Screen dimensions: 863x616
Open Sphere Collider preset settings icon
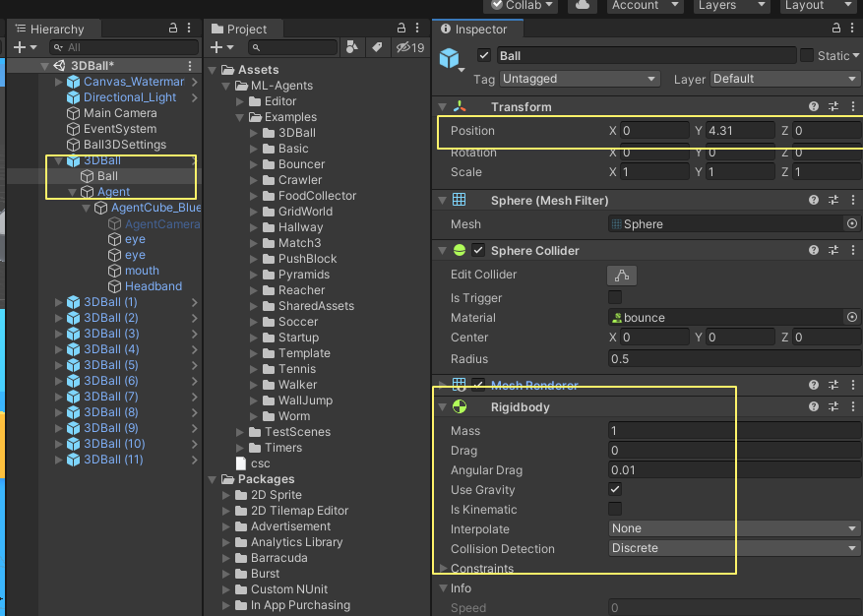(833, 250)
